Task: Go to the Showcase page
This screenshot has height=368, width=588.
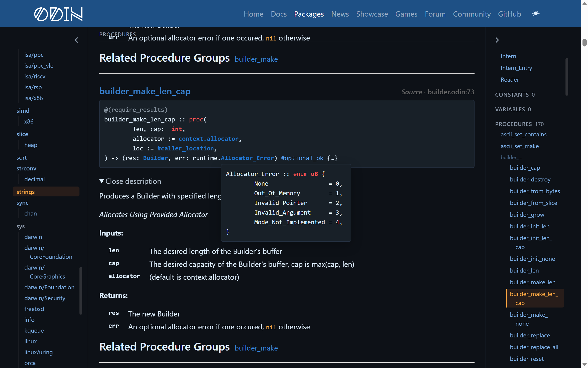Action: [372, 14]
